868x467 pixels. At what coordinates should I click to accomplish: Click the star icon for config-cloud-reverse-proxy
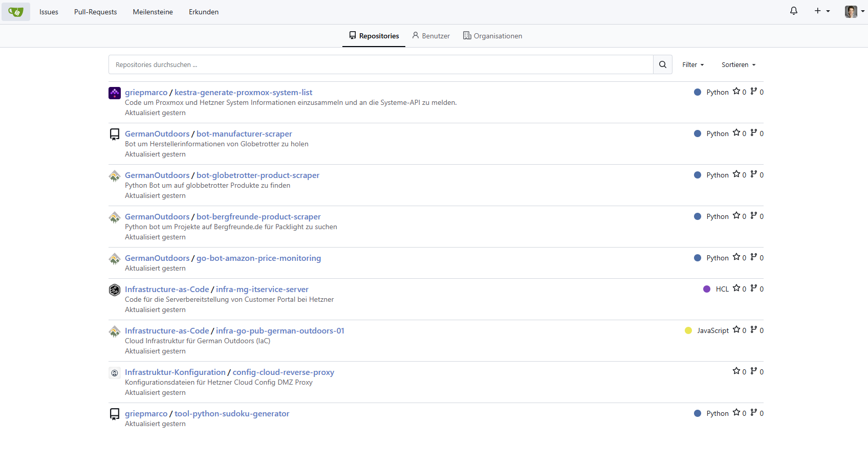coord(736,371)
